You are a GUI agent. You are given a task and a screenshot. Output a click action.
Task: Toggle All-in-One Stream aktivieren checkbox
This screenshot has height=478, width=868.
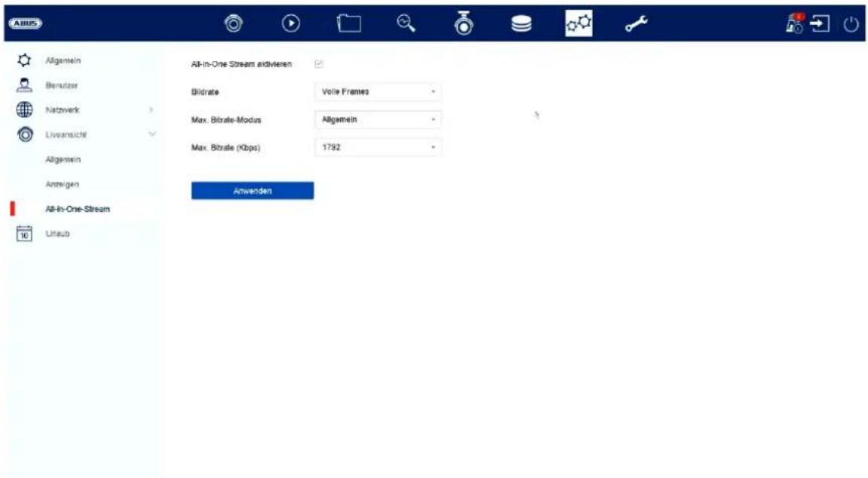319,64
